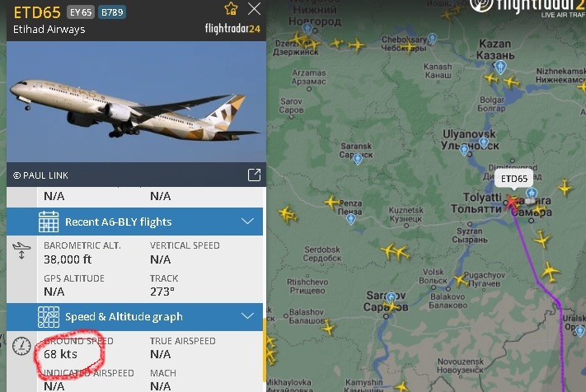Close the ETD65 flight details panel
The image size is (586, 392).
pyautogui.click(x=254, y=9)
